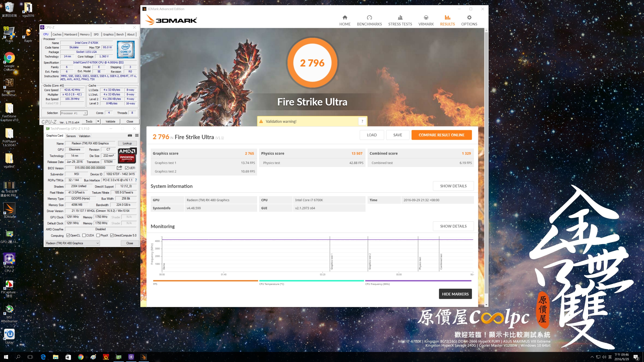
Task: Select the Results section in 3DMark
Action: coord(447,20)
